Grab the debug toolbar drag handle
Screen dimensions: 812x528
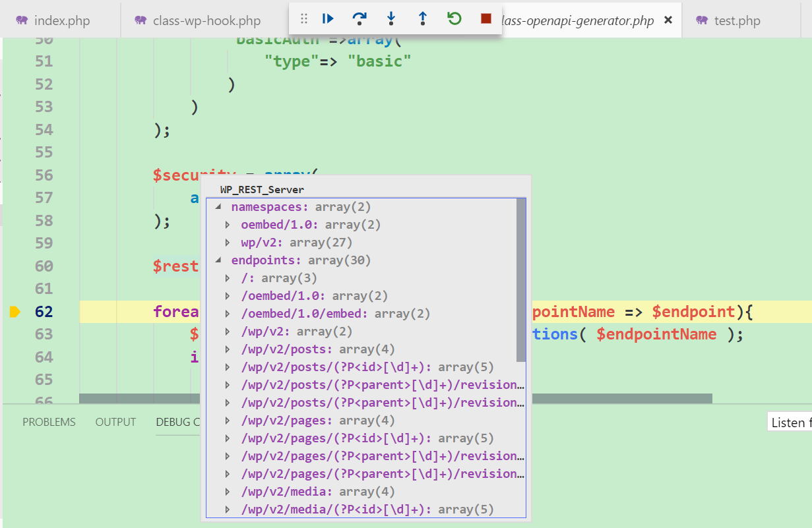click(304, 19)
